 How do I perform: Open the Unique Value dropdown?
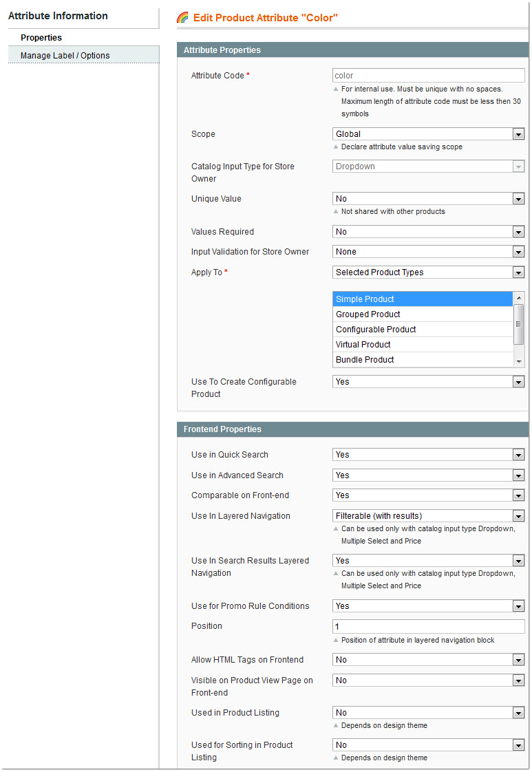tap(428, 198)
